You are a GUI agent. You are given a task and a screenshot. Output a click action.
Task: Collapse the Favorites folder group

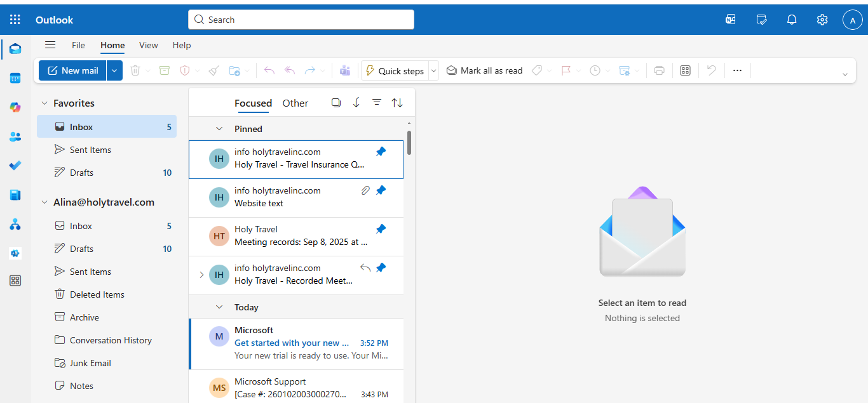(44, 103)
